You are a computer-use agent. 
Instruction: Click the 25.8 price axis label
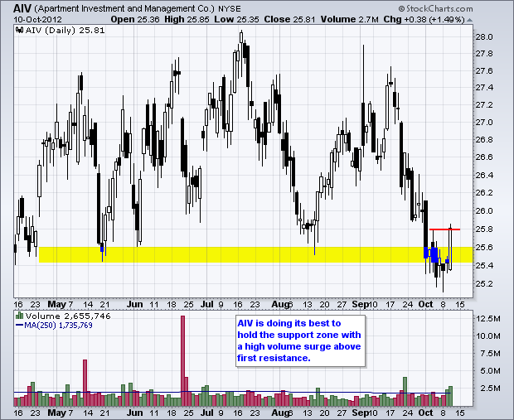pos(484,229)
